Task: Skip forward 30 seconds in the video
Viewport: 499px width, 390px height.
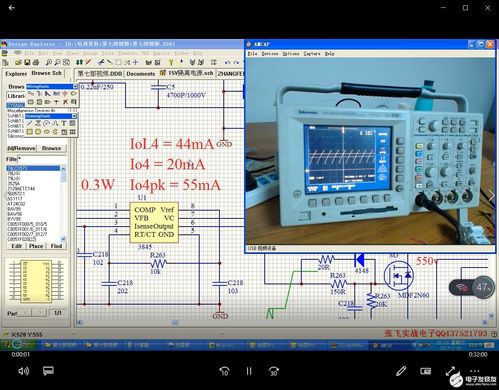Action: (x=274, y=371)
